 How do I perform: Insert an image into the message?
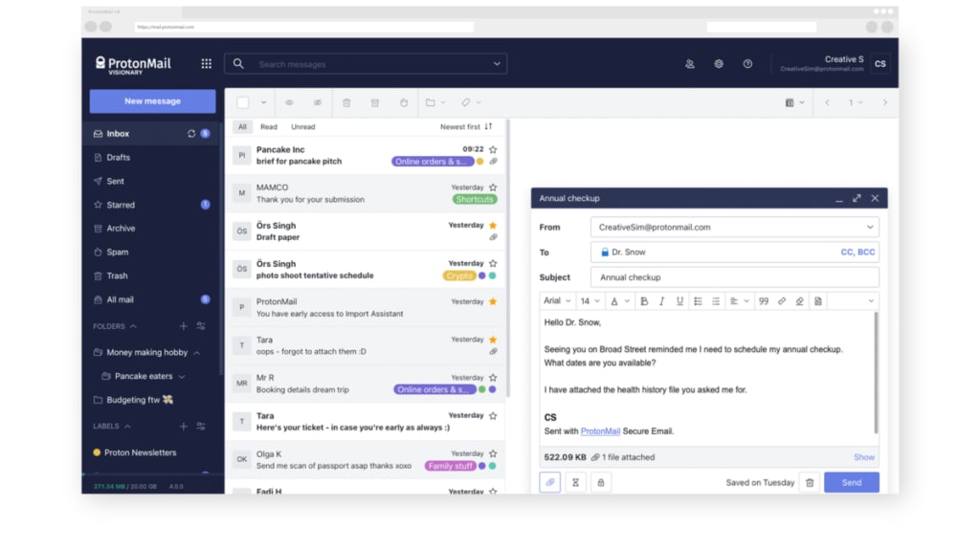[819, 300]
